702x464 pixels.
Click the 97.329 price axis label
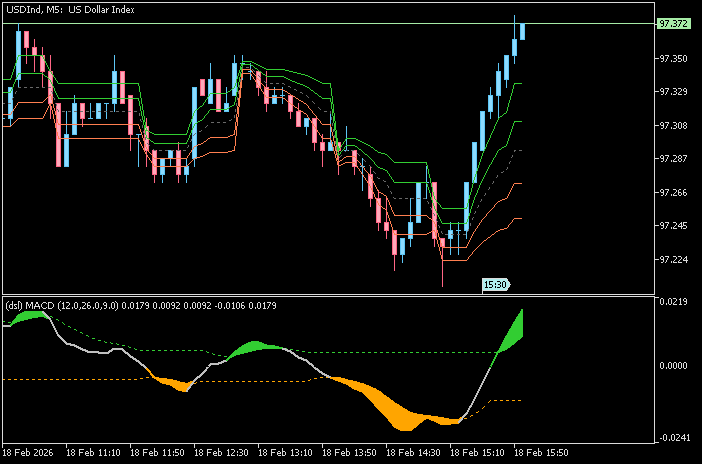click(673, 92)
